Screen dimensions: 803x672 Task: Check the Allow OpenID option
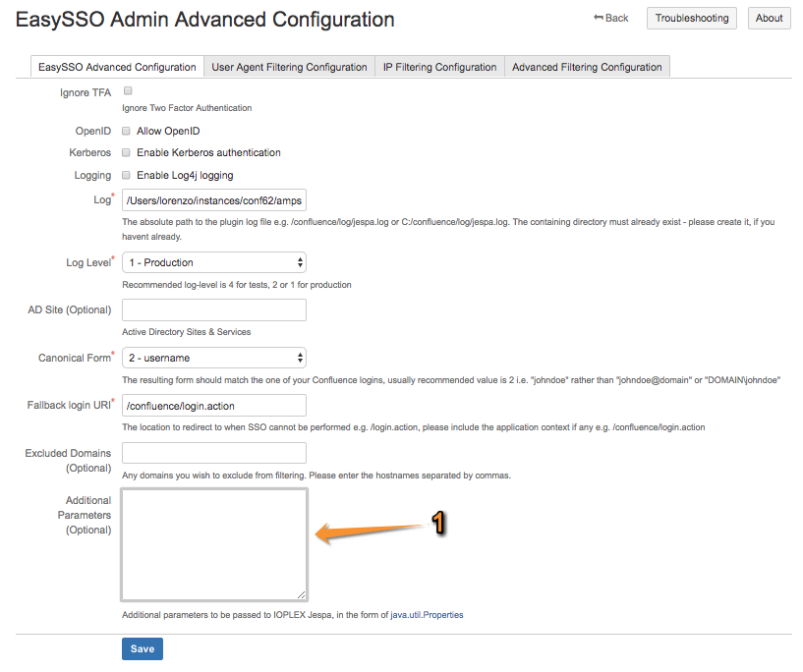pos(126,130)
